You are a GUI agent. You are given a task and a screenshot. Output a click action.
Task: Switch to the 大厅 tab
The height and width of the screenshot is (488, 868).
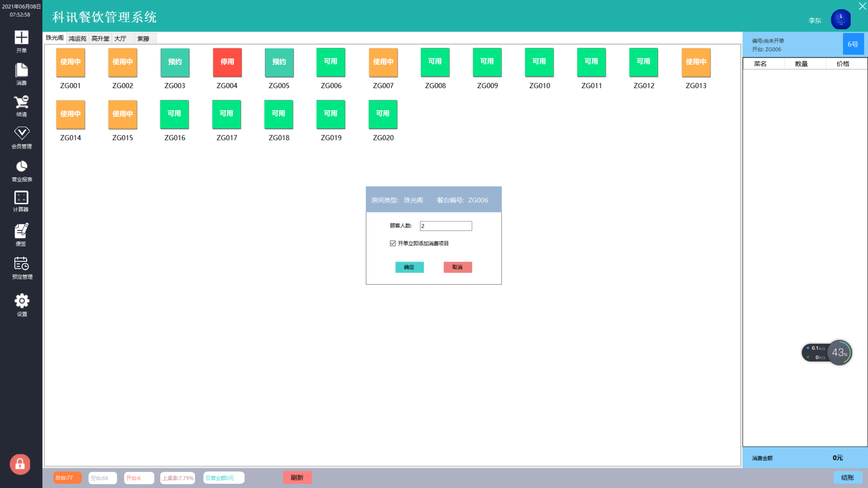tap(121, 38)
